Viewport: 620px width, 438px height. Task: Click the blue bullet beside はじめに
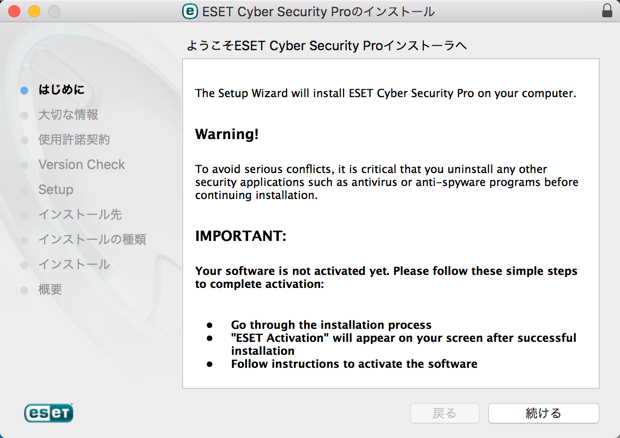[24, 90]
